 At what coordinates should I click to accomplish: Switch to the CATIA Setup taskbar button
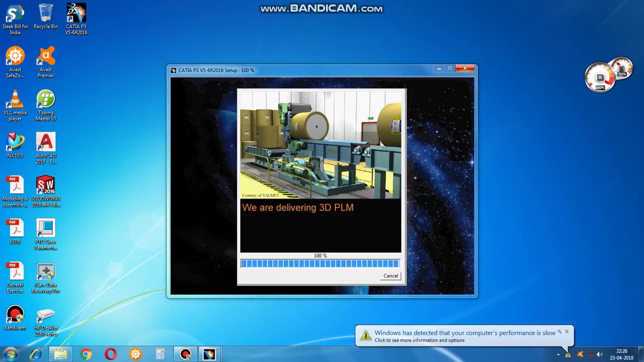[209, 354]
